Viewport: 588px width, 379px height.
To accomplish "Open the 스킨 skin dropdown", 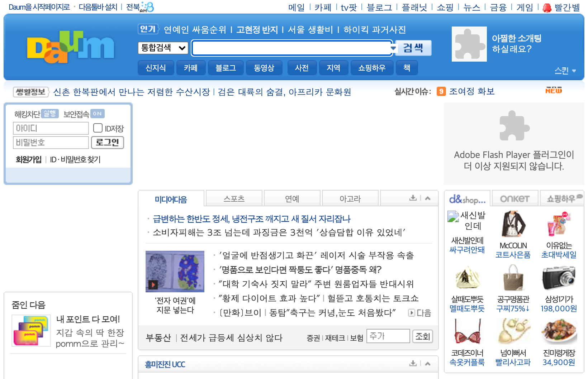I will 565,71.
